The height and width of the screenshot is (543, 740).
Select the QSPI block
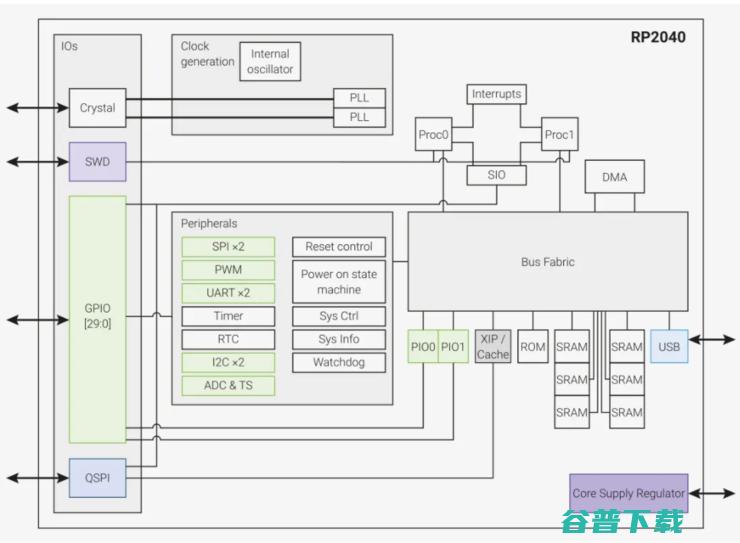pos(97,478)
